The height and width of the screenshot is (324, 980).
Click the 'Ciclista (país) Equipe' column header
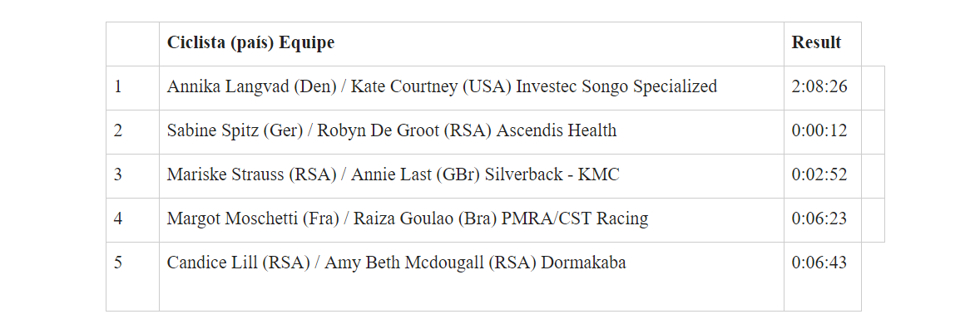pyautogui.click(x=471, y=44)
